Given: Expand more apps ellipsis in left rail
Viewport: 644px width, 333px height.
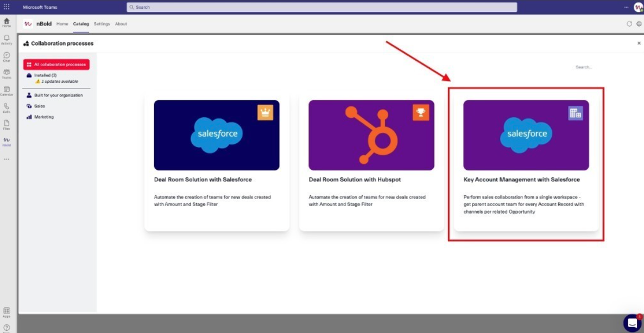Looking at the screenshot, I should [x=7, y=159].
